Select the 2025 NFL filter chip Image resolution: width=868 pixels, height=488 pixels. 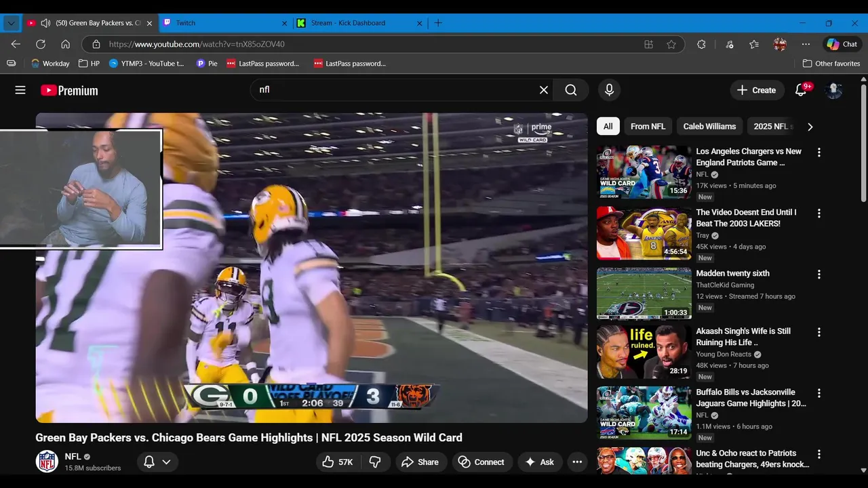pyautogui.click(x=772, y=126)
